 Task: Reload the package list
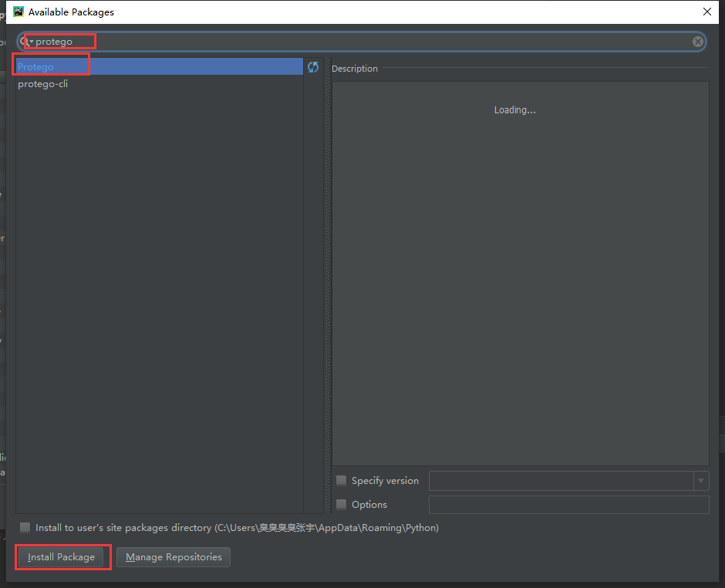tap(313, 68)
